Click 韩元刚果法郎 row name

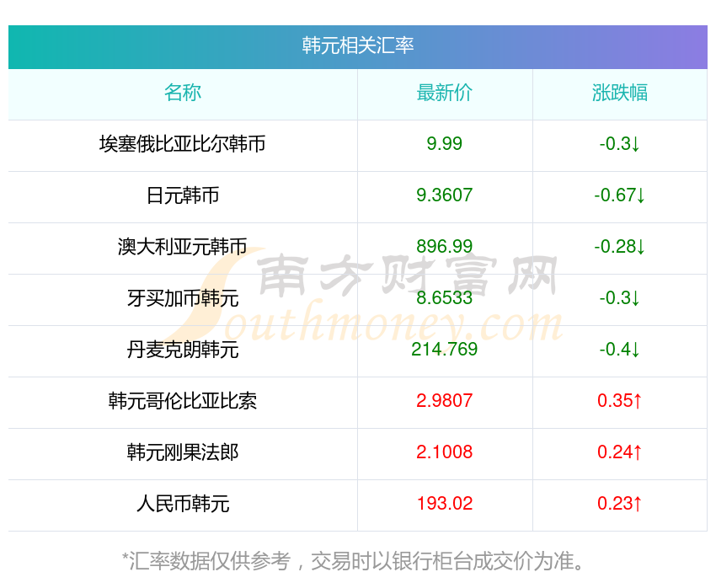[x=183, y=452]
